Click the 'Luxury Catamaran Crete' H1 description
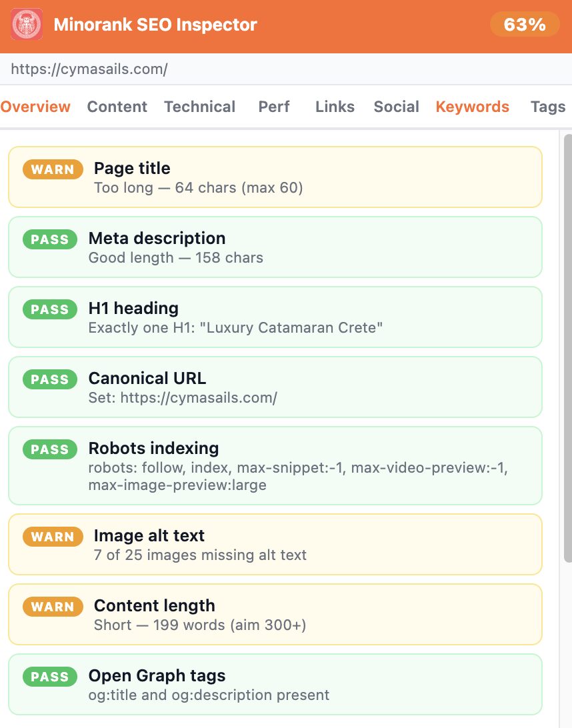This screenshot has height=728, width=572. pos(236,328)
